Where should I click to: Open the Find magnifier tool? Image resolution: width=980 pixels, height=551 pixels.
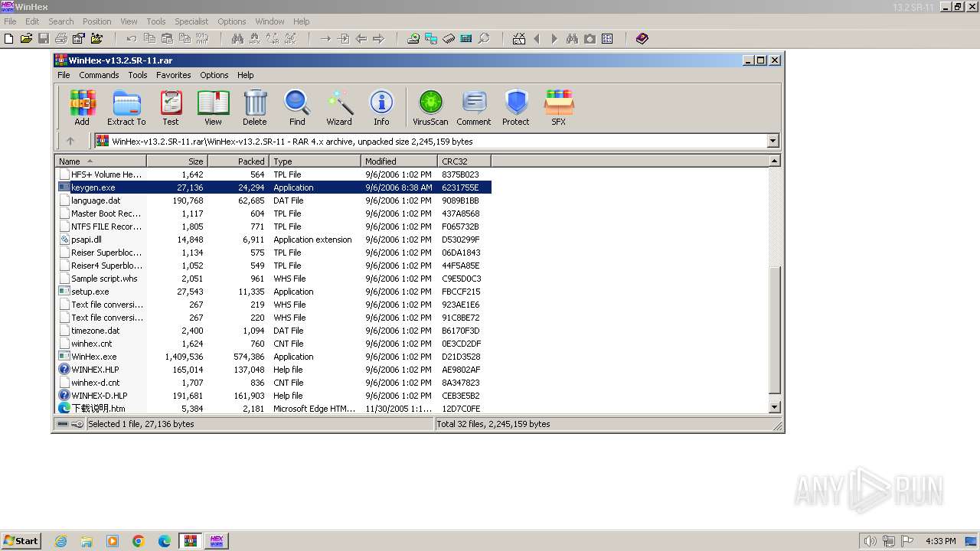click(297, 107)
